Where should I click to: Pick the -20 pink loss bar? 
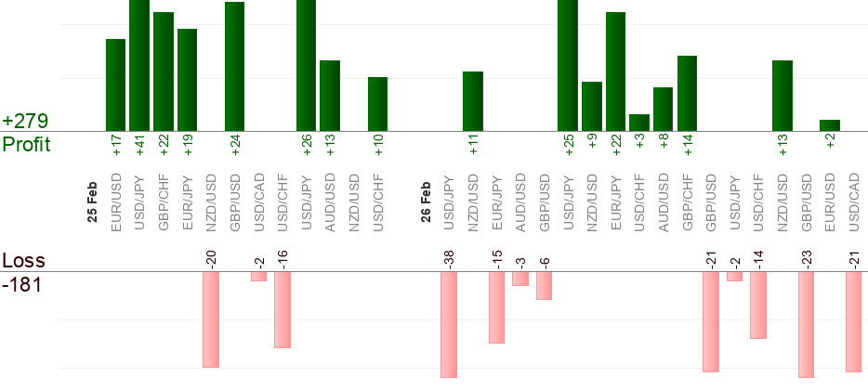pyautogui.click(x=211, y=319)
